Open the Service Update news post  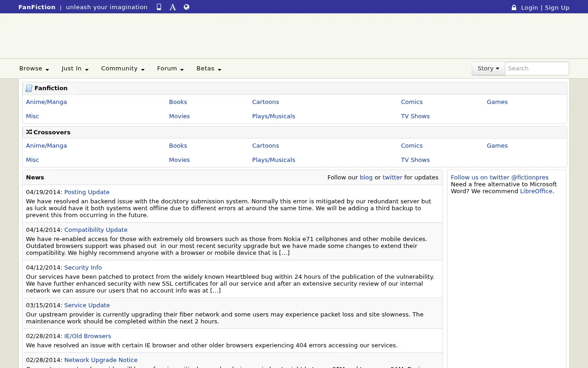point(87,305)
